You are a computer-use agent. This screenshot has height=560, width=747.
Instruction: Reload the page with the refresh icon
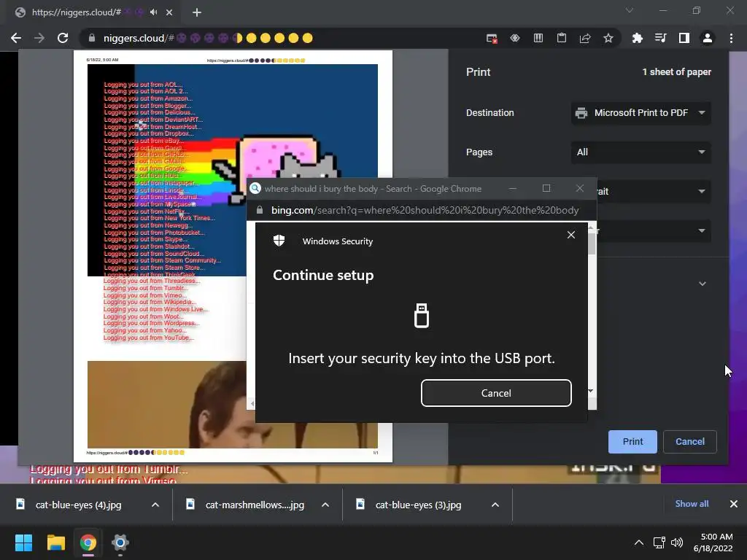click(63, 38)
